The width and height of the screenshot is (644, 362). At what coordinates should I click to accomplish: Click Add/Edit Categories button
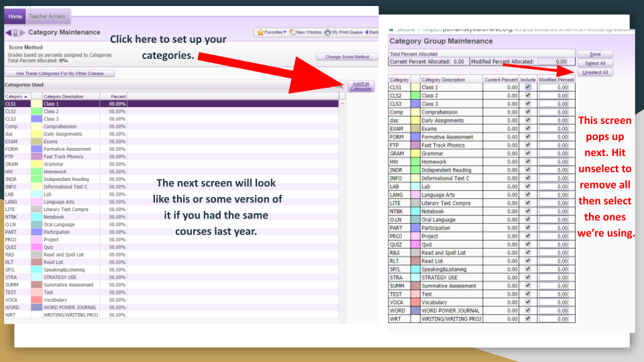(361, 86)
